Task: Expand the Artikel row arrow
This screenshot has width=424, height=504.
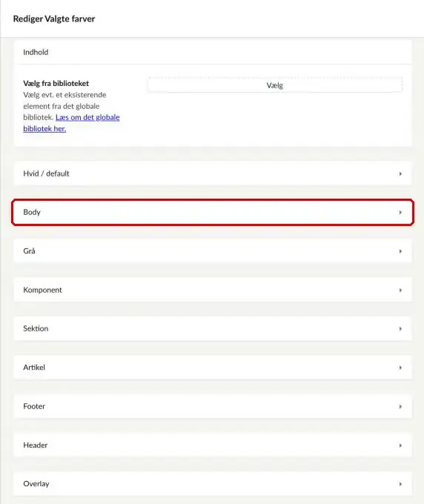Action: tap(400, 368)
